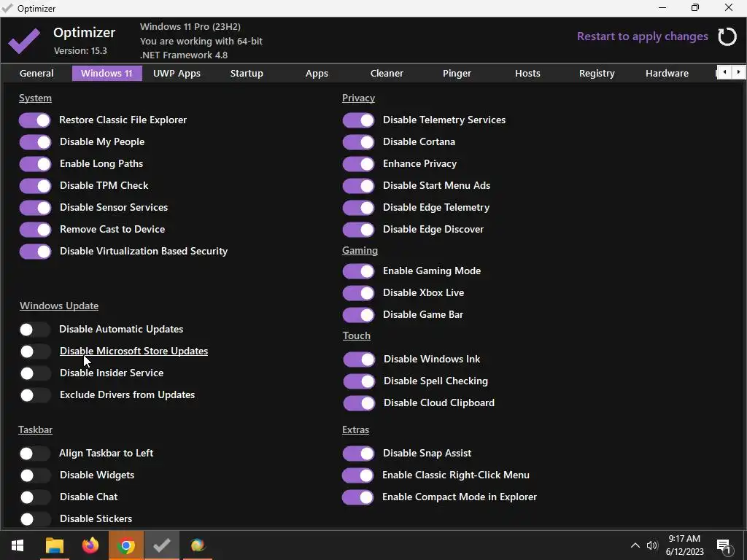Toggle Disable Telemetry Services
Screen dimensions: 747x560
[358, 120]
